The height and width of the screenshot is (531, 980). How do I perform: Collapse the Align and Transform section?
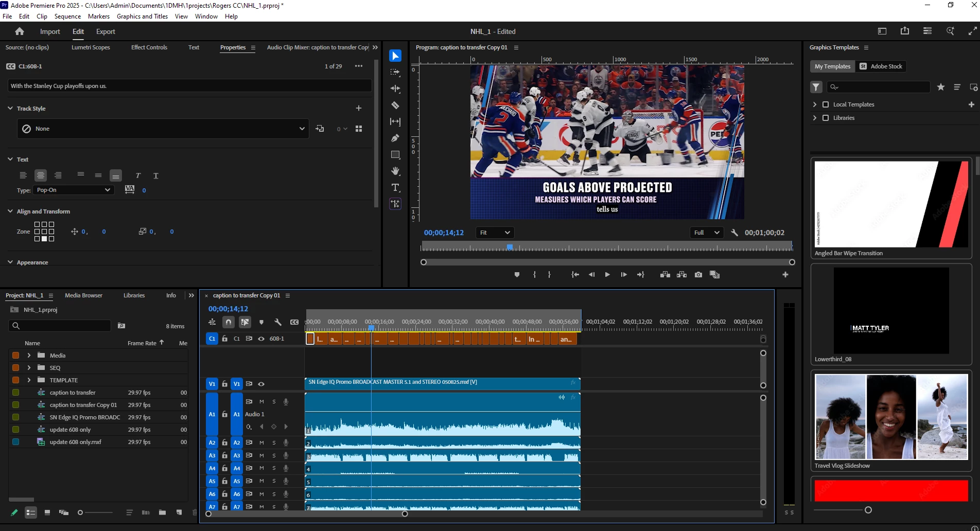point(10,211)
